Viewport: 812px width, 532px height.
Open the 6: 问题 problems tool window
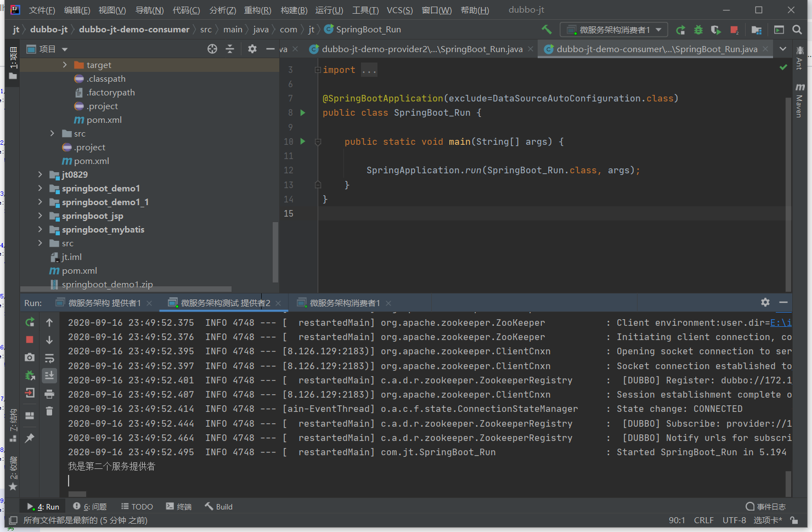click(89, 507)
